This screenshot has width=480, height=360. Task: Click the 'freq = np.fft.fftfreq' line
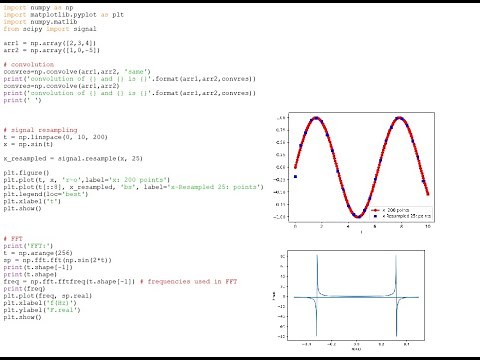click(69, 282)
